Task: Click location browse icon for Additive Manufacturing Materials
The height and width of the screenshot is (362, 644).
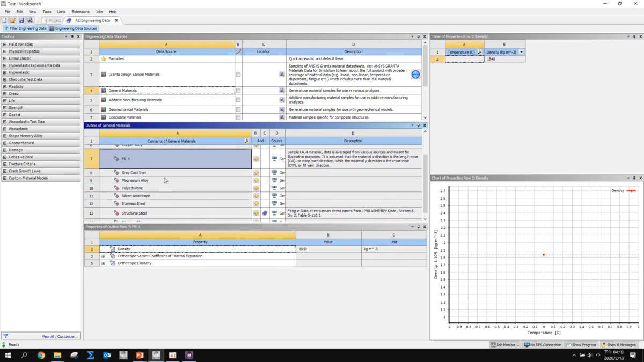Action: (282, 100)
